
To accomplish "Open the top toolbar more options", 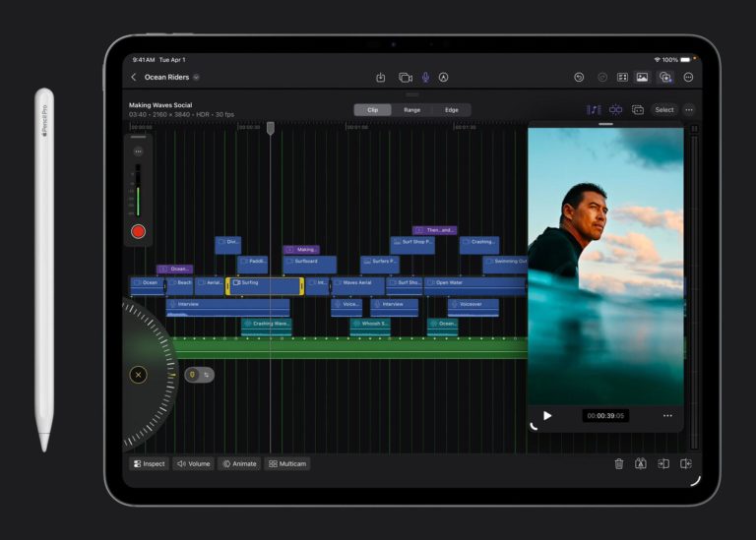I will pyautogui.click(x=688, y=77).
